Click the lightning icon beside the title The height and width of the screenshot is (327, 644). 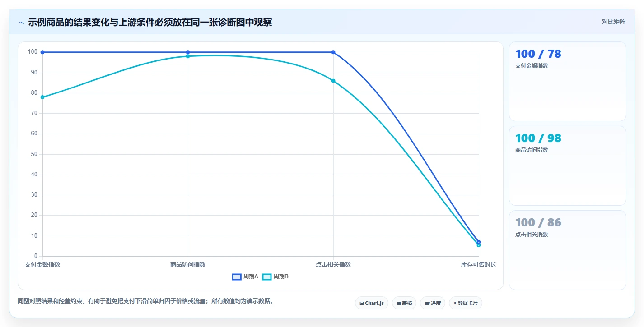21,23
